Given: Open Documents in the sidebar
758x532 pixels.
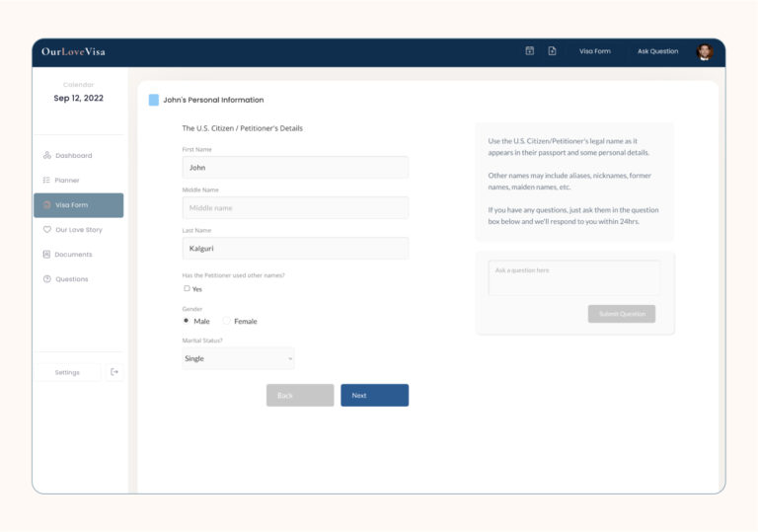Looking at the screenshot, I should coord(73,255).
